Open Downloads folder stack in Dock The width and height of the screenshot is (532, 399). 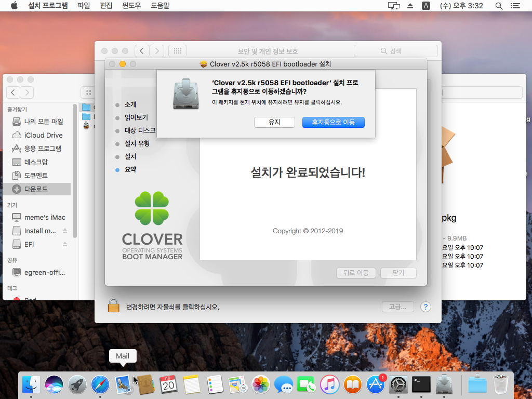477,385
